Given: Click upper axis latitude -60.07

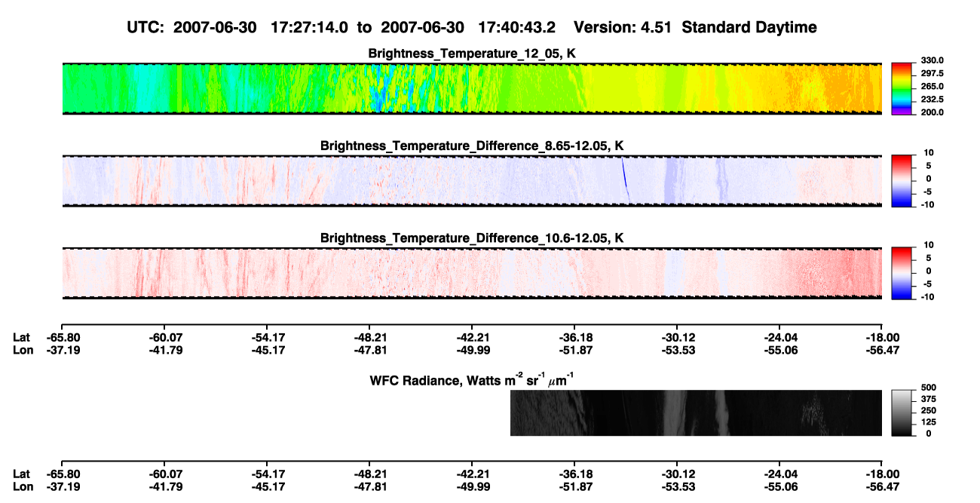Looking at the screenshot, I should (164, 338).
